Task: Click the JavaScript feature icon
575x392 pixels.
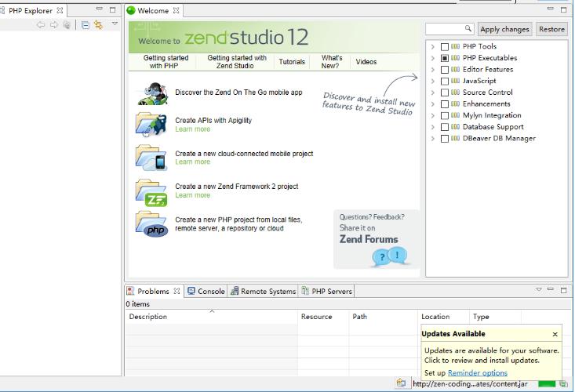Action: [455, 81]
